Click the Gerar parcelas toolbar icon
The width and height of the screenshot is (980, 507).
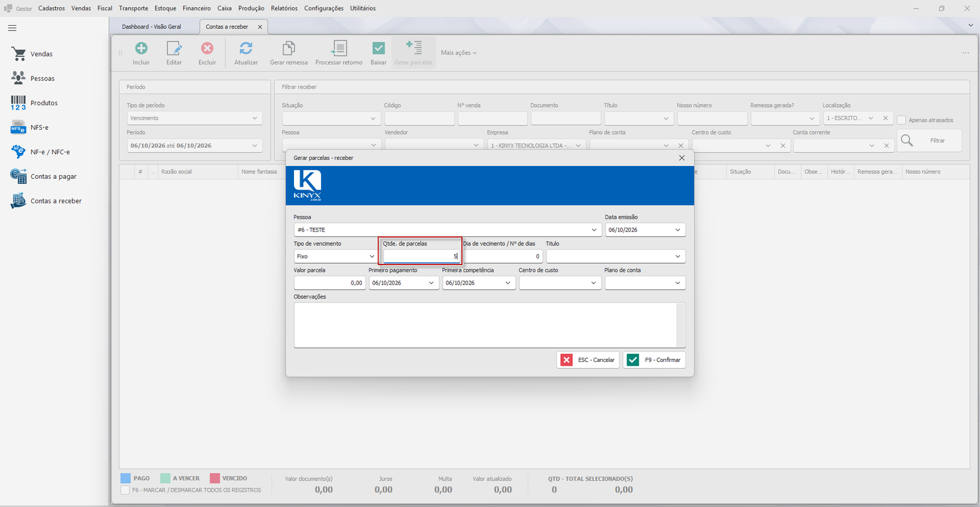coord(413,48)
